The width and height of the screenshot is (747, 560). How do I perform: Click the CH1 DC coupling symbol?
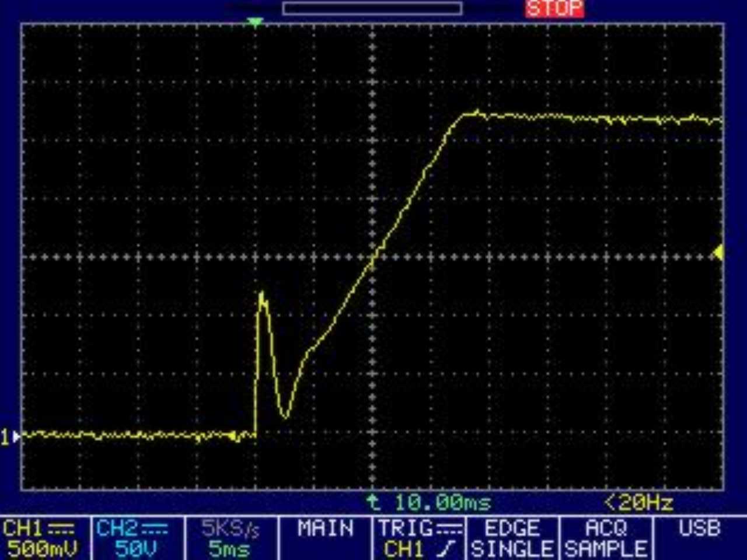61,529
